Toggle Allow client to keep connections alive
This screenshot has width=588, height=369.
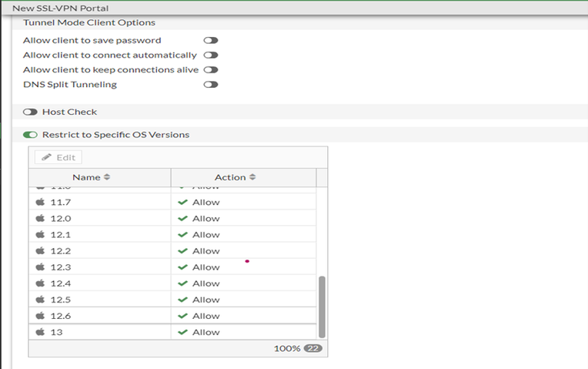point(210,69)
